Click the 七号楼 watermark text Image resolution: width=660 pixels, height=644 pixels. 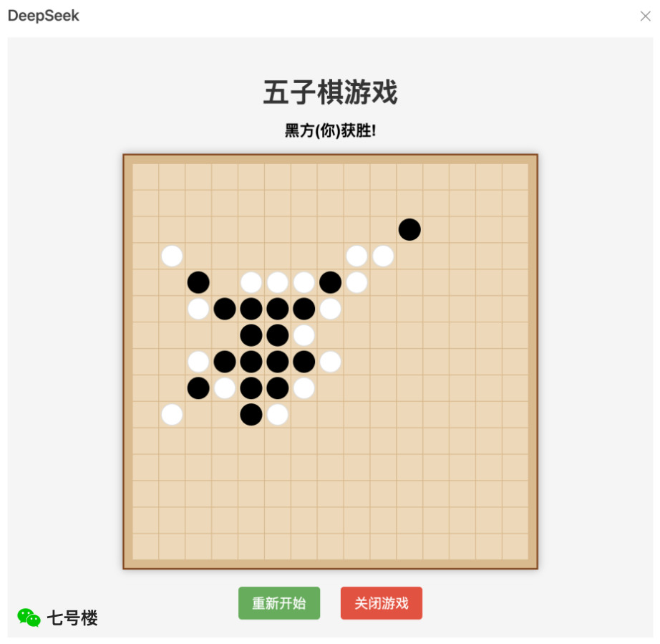click(72, 618)
